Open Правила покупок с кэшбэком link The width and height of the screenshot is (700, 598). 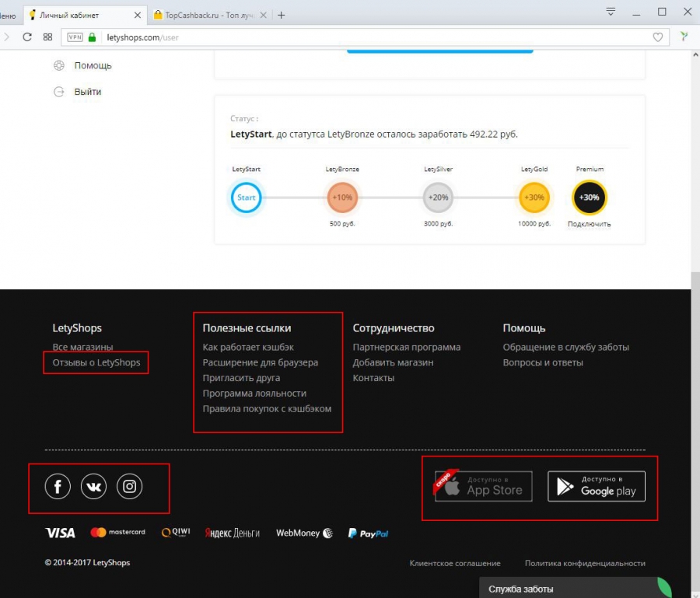point(267,409)
